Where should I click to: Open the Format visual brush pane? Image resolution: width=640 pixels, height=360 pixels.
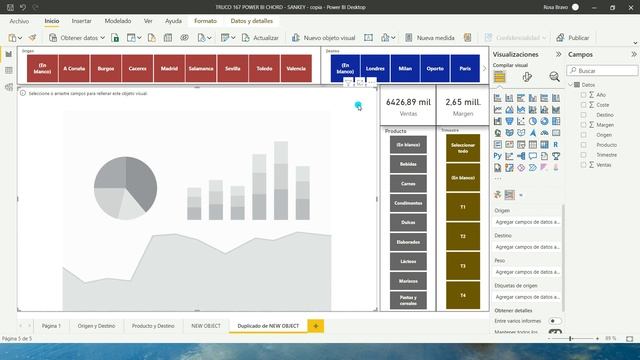tap(527, 77)
